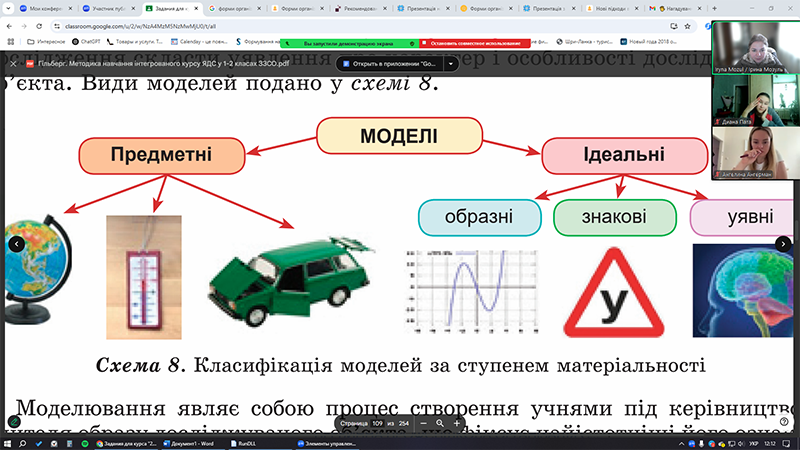Open Windows taskbar search
Image resolution: width=800 pixels, height=450 pixels.
click(22, 444)
